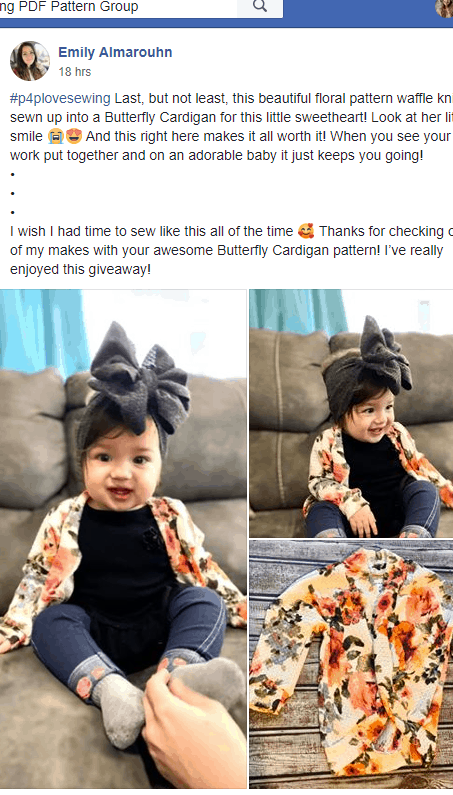The height and width of the screenshot is (795, 453).
Task: Open the photo of the baby laughing sideways
Action: click(351, 413)
